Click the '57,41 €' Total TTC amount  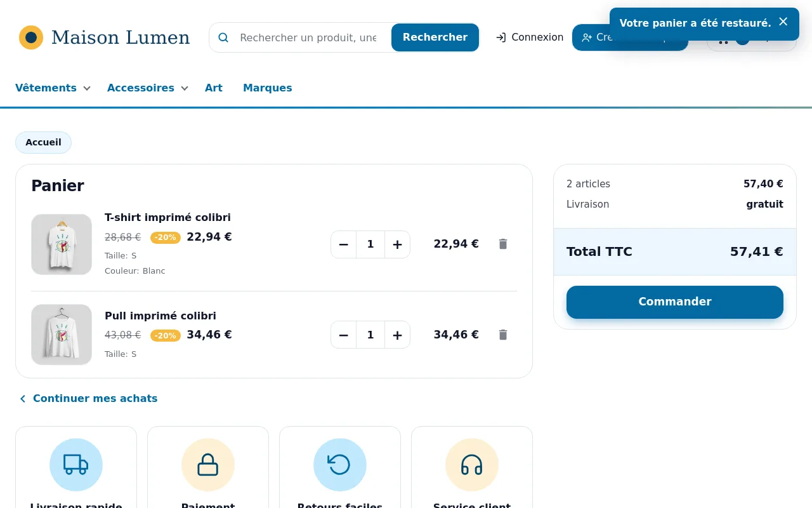pyautogui.click(x=757, y=251)
